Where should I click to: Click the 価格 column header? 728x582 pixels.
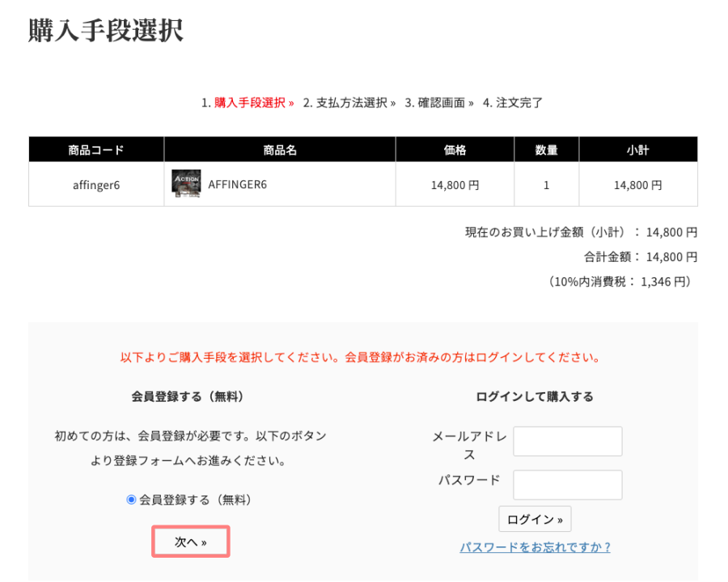click(455, 150)
